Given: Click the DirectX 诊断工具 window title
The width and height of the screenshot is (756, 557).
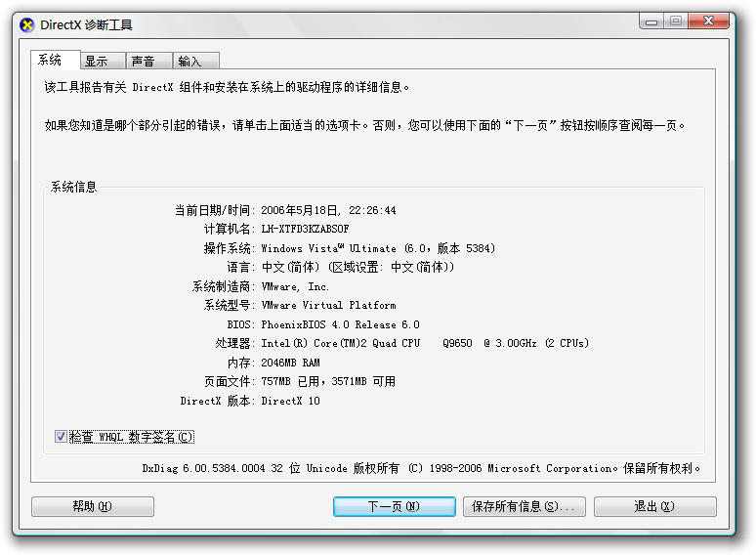Looking at the screenshot, I should coord(86,25).
